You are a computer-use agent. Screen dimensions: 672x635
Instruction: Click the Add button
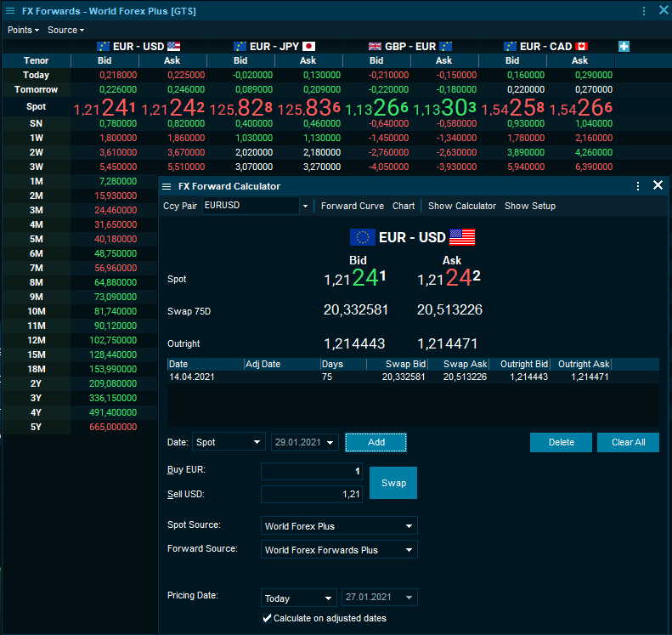pos(376,442)
